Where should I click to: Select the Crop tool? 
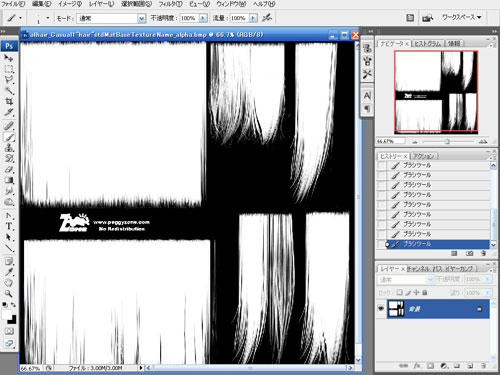point(9,101)
